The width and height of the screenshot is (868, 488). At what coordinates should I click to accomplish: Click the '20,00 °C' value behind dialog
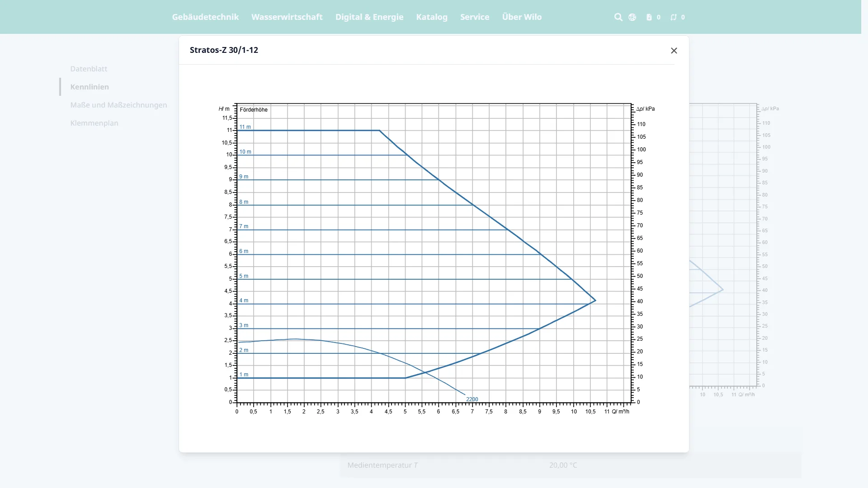click(x=563, y=465)
